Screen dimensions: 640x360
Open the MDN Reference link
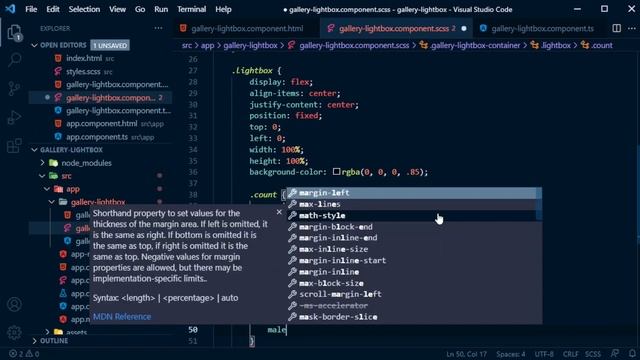click(x=122, y=316)
